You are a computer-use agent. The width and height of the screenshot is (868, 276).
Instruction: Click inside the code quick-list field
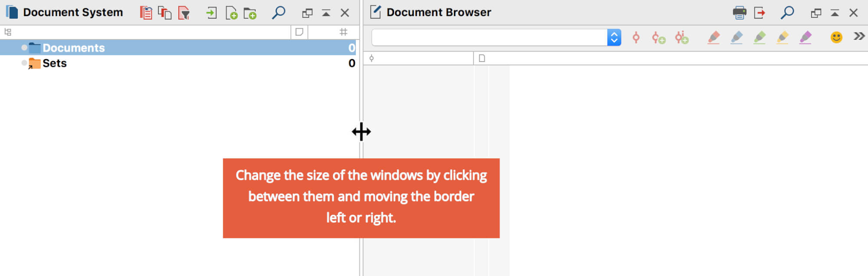tap(490, 37)
